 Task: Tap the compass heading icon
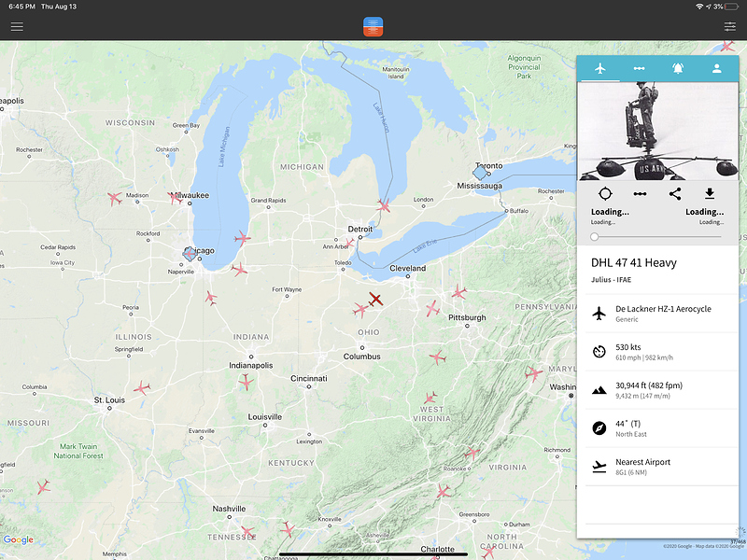tap(599, 428)
